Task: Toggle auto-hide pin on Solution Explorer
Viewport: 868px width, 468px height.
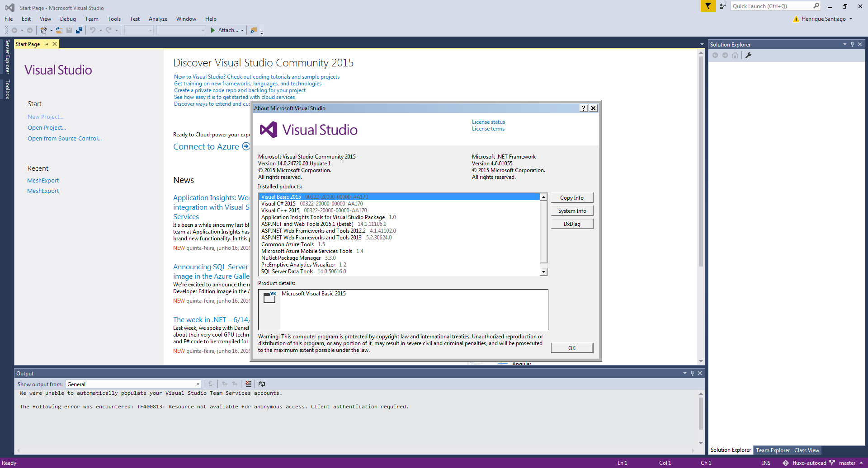Action: pos(852,44)
